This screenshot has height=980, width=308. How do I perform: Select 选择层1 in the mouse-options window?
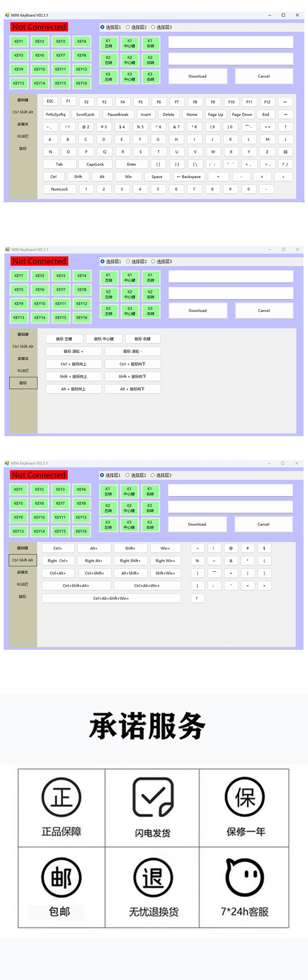tap(111, 261)
